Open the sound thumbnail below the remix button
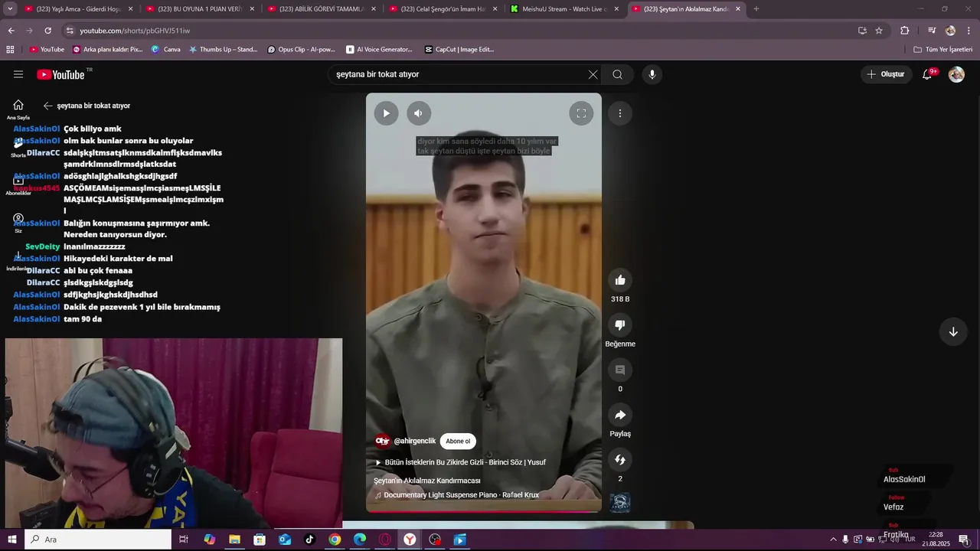 (620, 503)
